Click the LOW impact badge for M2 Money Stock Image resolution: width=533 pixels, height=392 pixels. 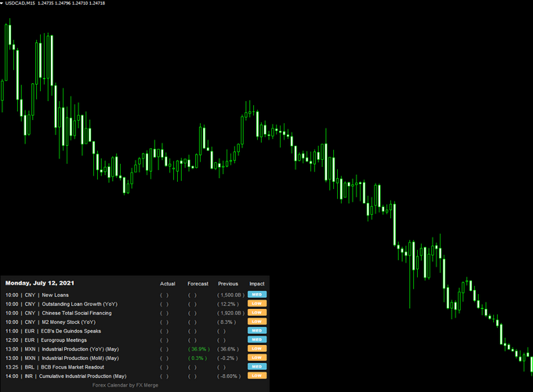(257, 321)
